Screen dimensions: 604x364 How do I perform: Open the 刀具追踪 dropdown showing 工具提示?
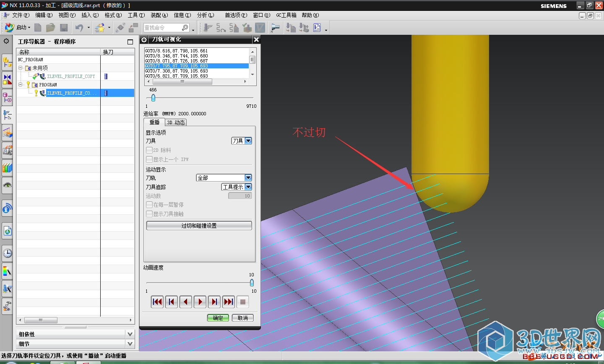(x=237, y=187)
